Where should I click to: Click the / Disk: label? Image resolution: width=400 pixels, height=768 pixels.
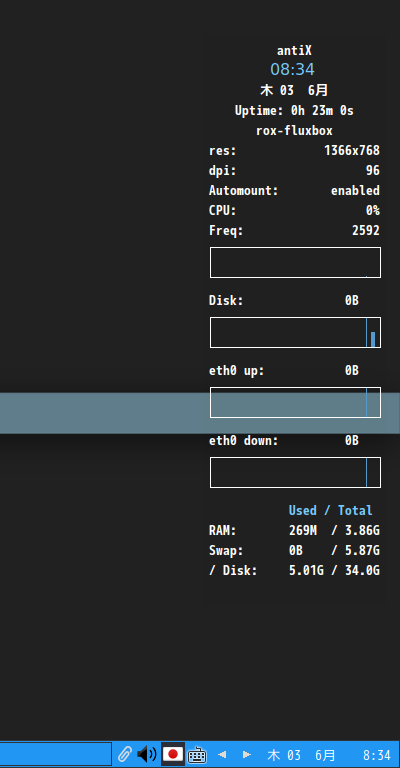[233, 571]
